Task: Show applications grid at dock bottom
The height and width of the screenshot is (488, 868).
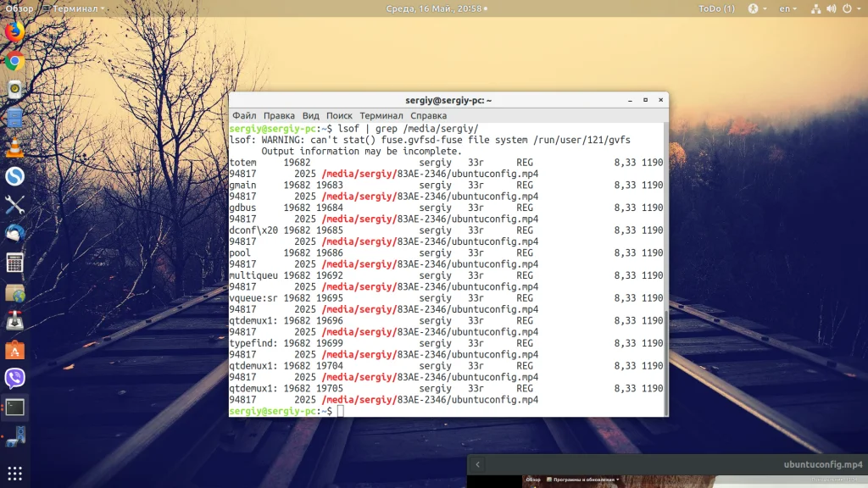Action: click(14, 473)
